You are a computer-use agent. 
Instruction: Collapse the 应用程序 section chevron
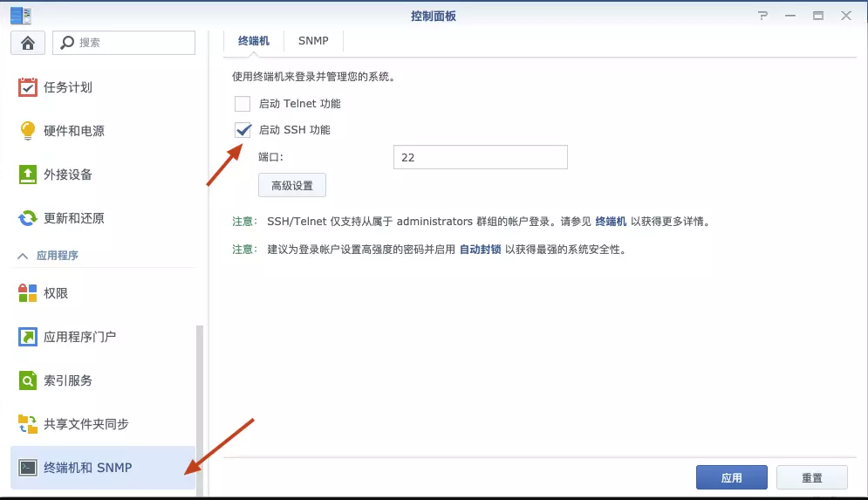tap(23, 256)
